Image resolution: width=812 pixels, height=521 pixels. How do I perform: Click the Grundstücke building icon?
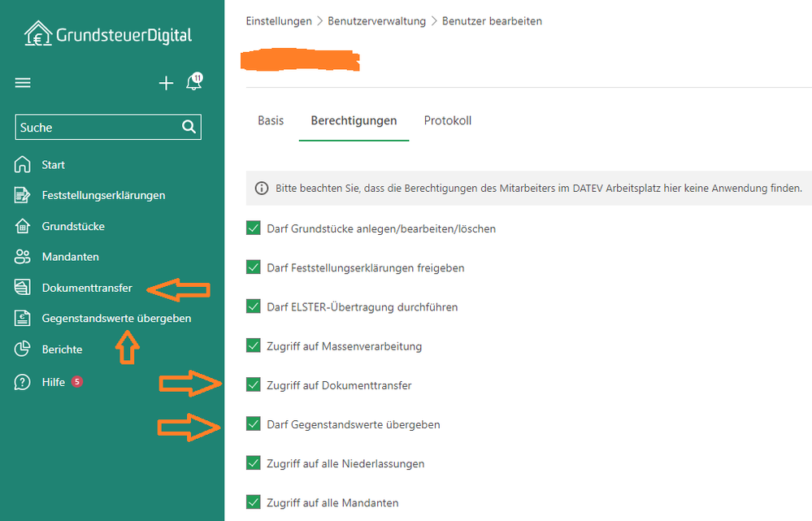(23, 226)
